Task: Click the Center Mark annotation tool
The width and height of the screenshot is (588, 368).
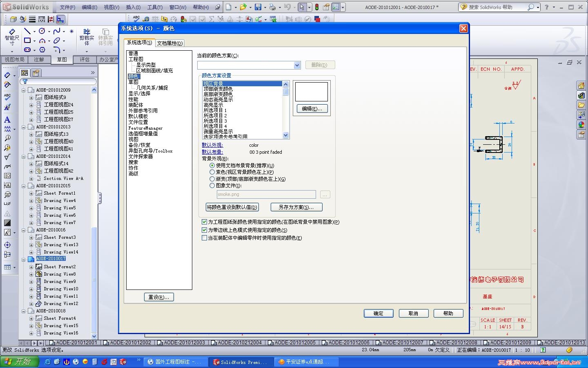Action: [x=7, y=245]
